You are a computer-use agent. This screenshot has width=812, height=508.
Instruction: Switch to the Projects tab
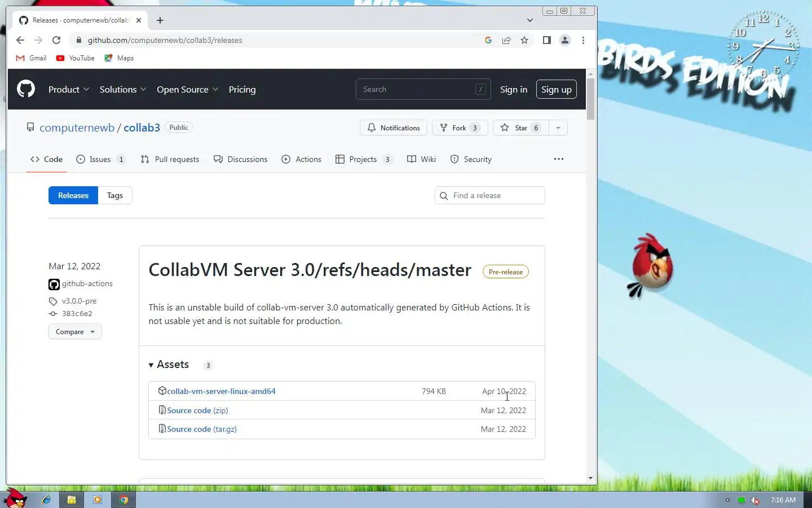click(364, 159)
